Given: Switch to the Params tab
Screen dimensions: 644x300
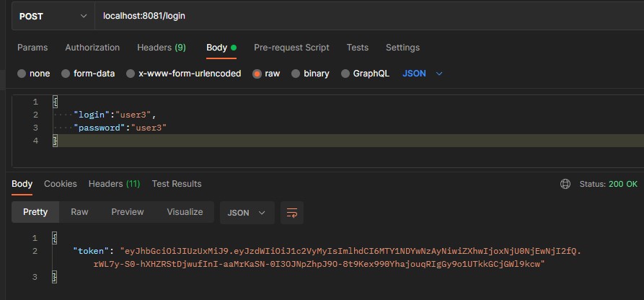Looking at the screenshot, I should click(32, 48).
